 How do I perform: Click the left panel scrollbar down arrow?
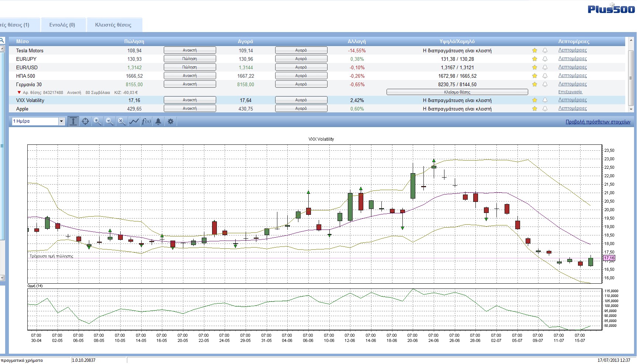pyautogui.click(x=2, y=278)
